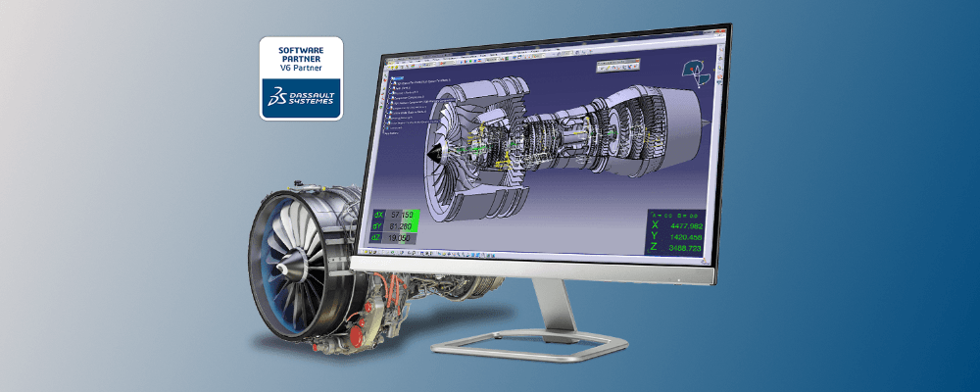Screen dimensions: 980x392
Task: Click the dX value field showing 57.150
Action: tap(404, 214)
